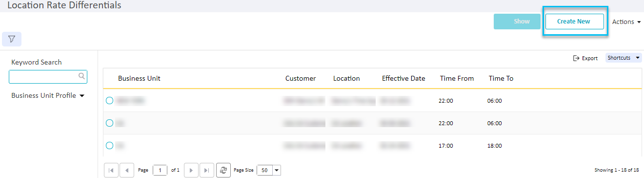Click the 18:00 Time To cell
The image size is (644, 178).
(x=494, y=146)
